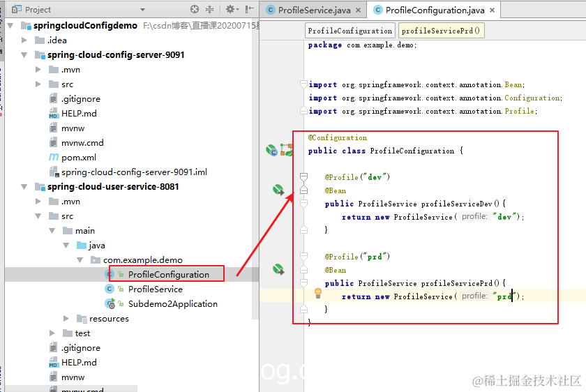Collapse the com.example.demo package
586x392 pixels.
80,259
